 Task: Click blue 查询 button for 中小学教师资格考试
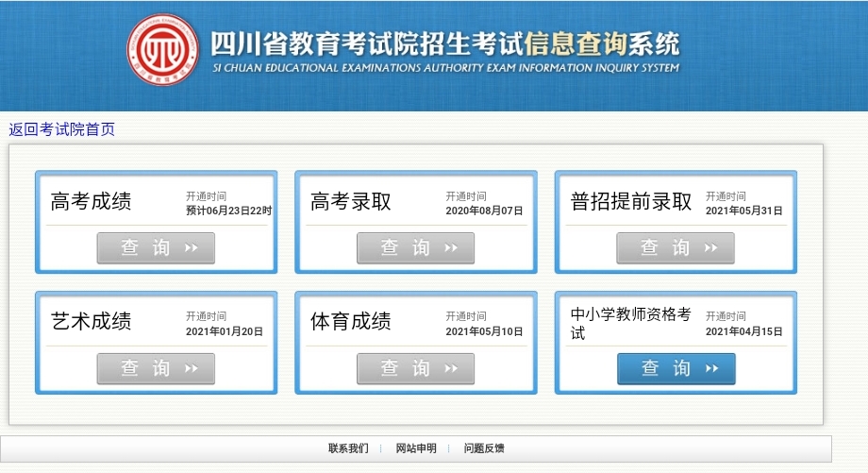click(x=676, y=368)
